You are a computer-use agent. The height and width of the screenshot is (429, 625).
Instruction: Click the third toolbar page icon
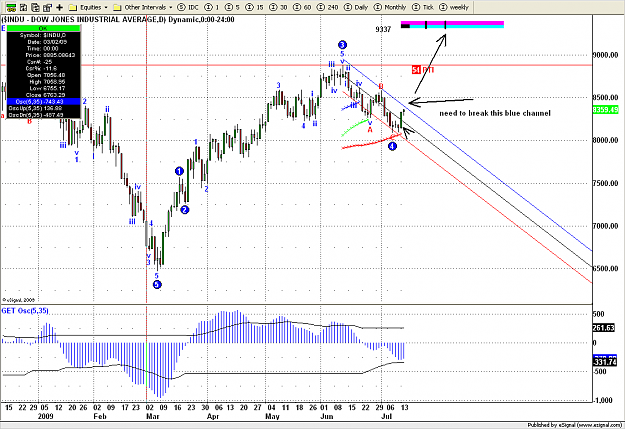(x=35, y=7)
